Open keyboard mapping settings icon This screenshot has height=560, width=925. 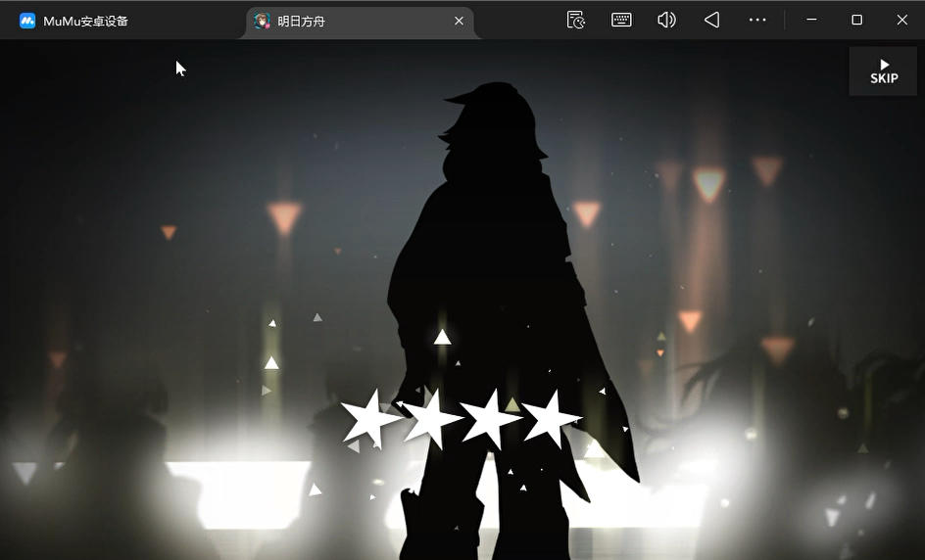(x=621, y=20)
